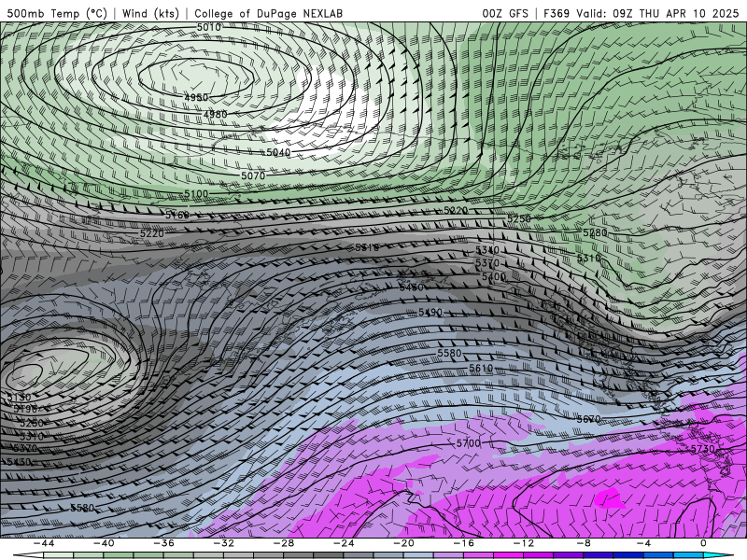Click the 'F369' forecast hour label
Image resolution: width=747 pixels, height=560 pixels.
[557, 13]
